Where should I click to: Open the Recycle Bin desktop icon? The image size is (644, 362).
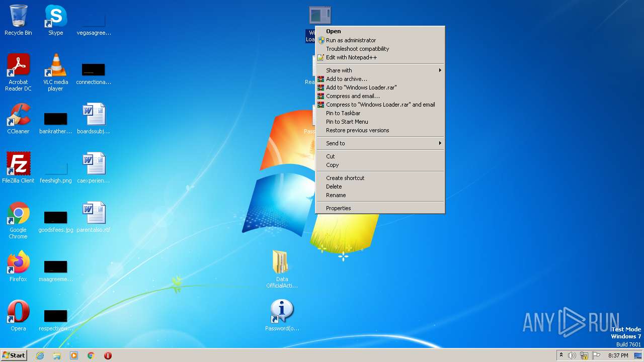point(18,21)
